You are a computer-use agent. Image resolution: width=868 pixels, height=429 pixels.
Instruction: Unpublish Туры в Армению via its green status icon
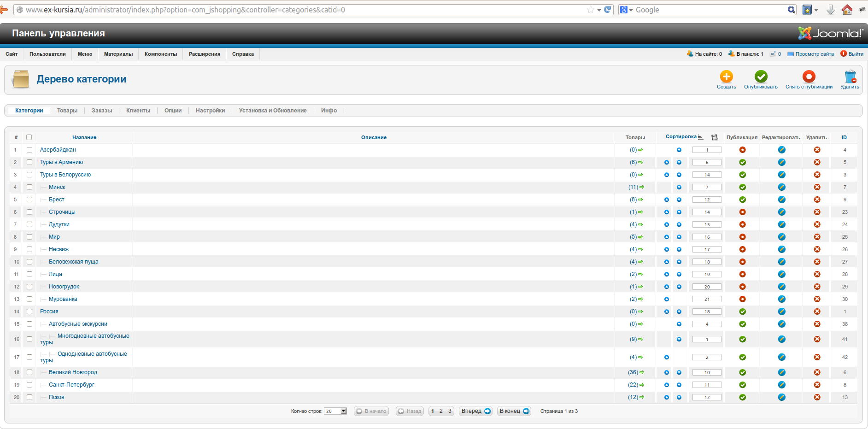click(x=742, y=162)
